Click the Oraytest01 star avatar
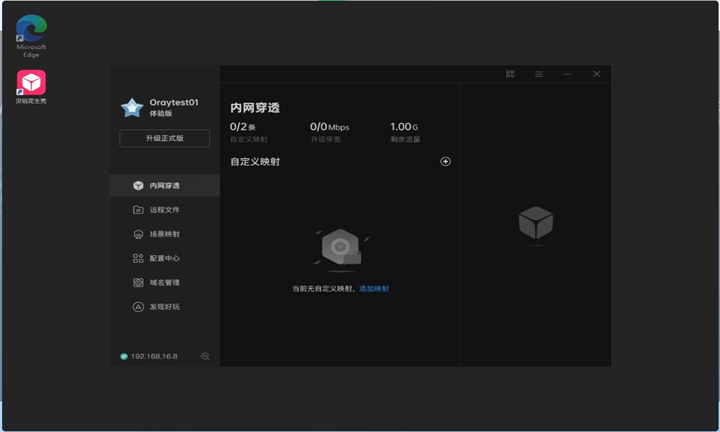 pyautogui.click(x=132, y=107)
